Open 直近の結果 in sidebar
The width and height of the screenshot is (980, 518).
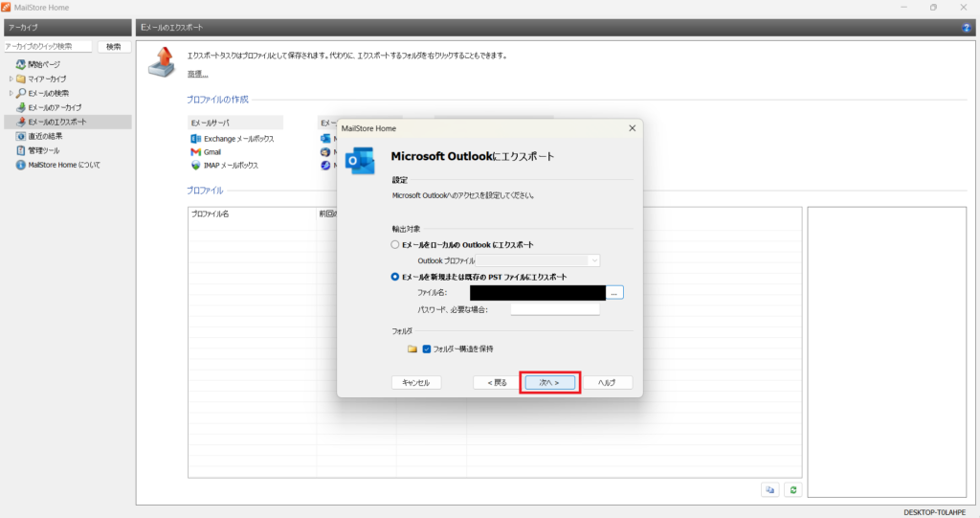pyautogui.click(x=45, y=136)
